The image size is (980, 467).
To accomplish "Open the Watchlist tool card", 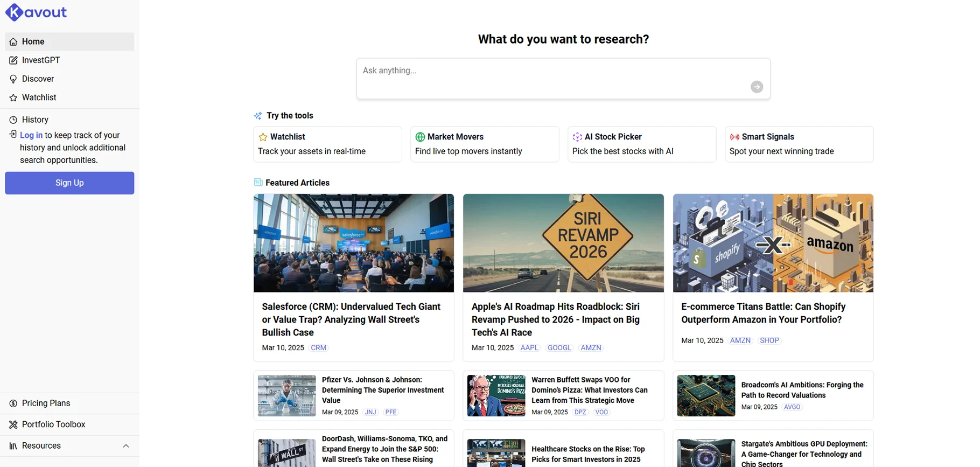I will (x=327, y=144).
